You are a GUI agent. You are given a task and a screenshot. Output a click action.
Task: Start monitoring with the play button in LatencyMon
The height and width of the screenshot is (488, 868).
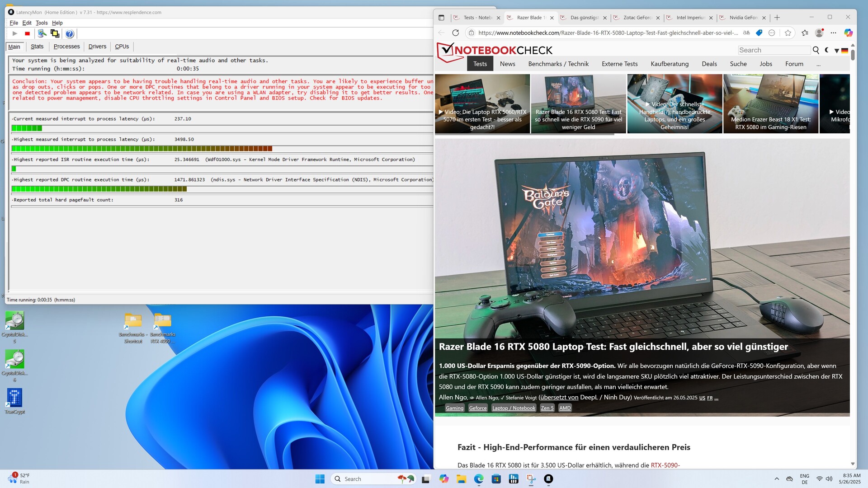coord(14,33)
